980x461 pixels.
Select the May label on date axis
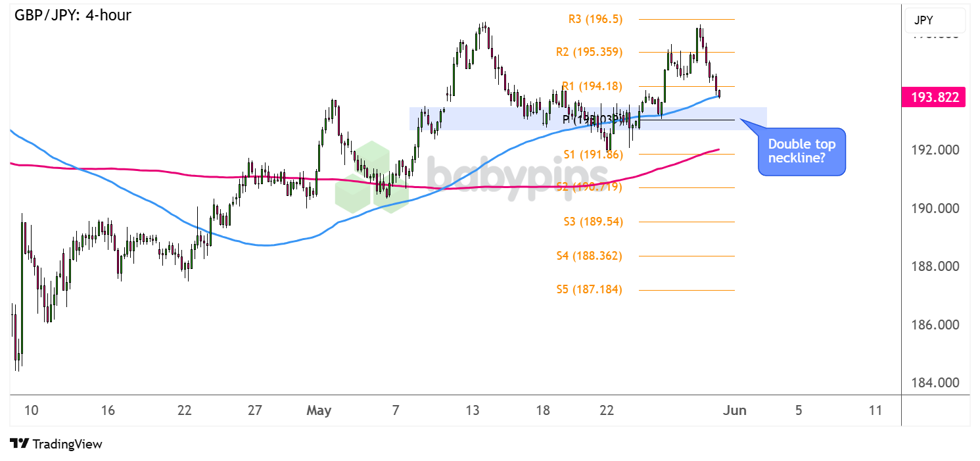pos(319,410)
